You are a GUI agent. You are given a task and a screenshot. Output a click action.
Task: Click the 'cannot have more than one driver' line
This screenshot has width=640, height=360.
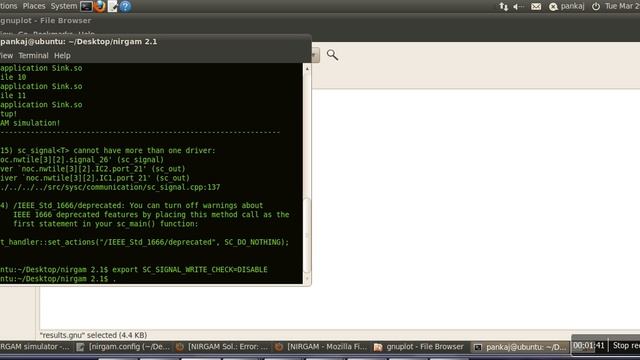click(108, 150)
